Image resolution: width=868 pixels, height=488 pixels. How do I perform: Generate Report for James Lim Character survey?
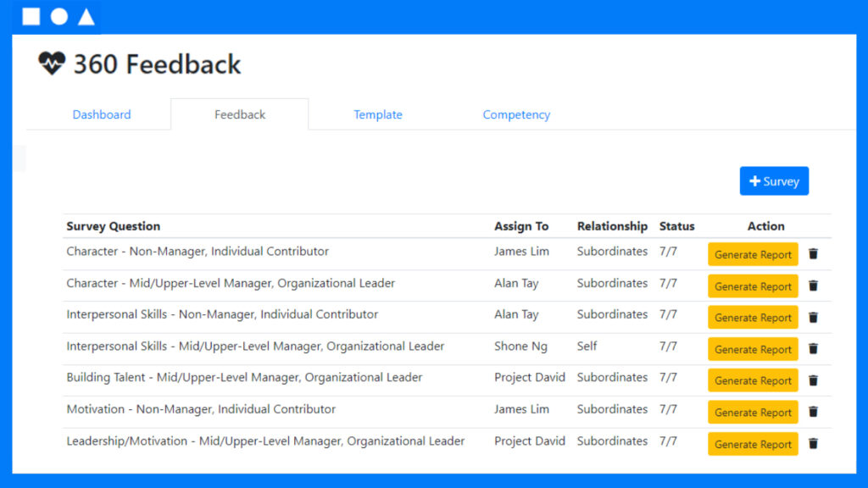pos(753,254)
